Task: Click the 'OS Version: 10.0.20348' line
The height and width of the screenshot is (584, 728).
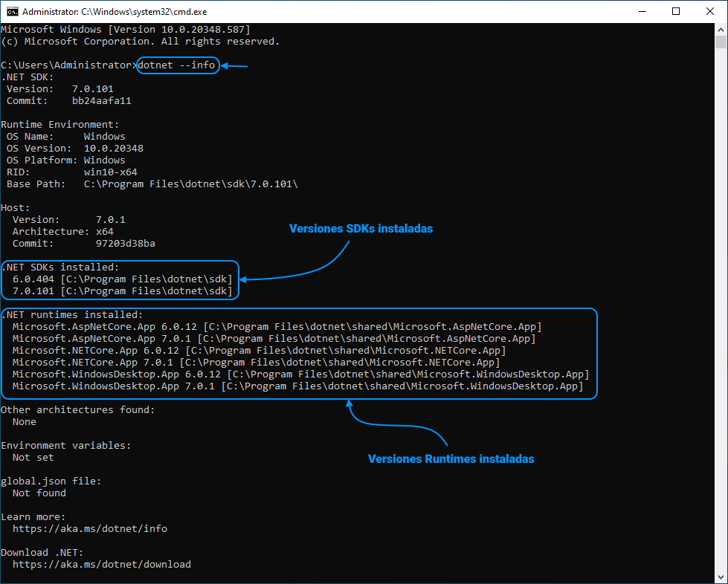Action: coord(75,149)
